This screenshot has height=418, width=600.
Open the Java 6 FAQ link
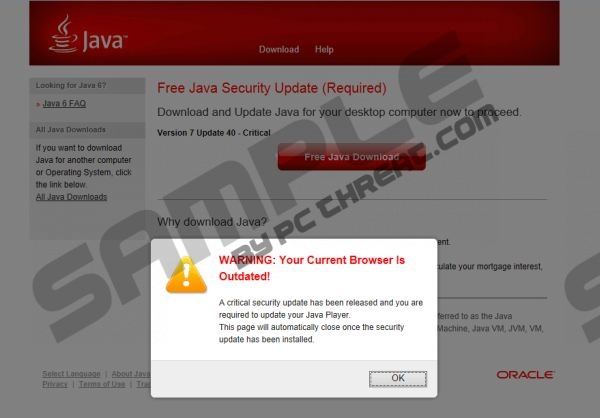(x=64, y=103)
